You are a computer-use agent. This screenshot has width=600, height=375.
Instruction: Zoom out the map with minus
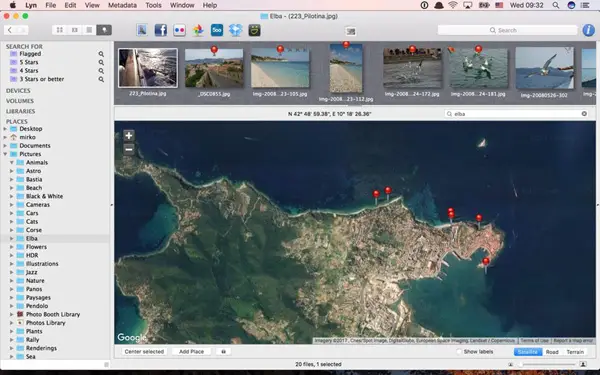pyautogui.click(x=129, y=149)
